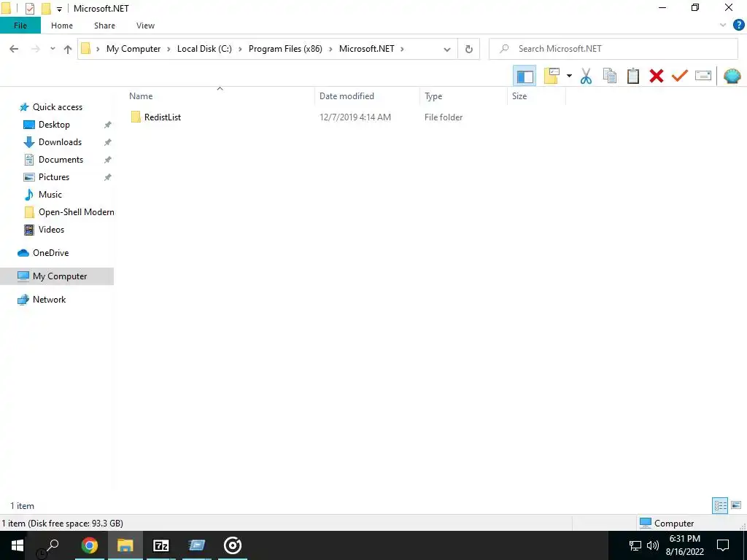The height and width of the screenshot is (560, 747).
Task: Sort by the Size column header
Action: coord(536,96)
